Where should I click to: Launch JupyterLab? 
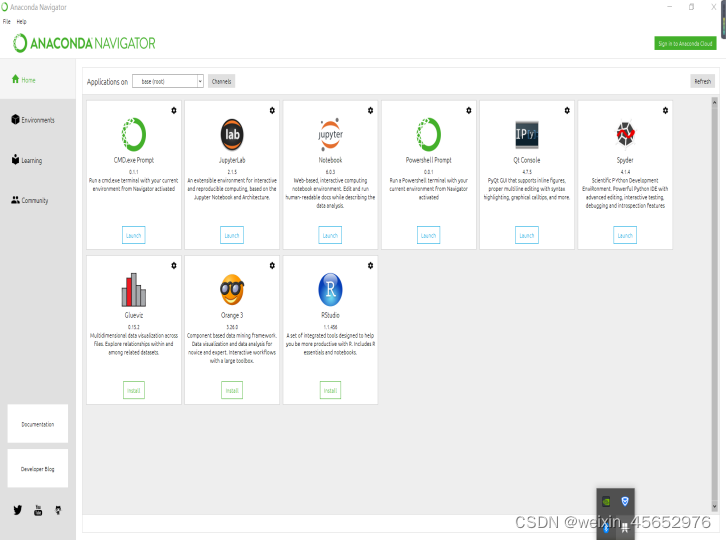pos(232,235)
